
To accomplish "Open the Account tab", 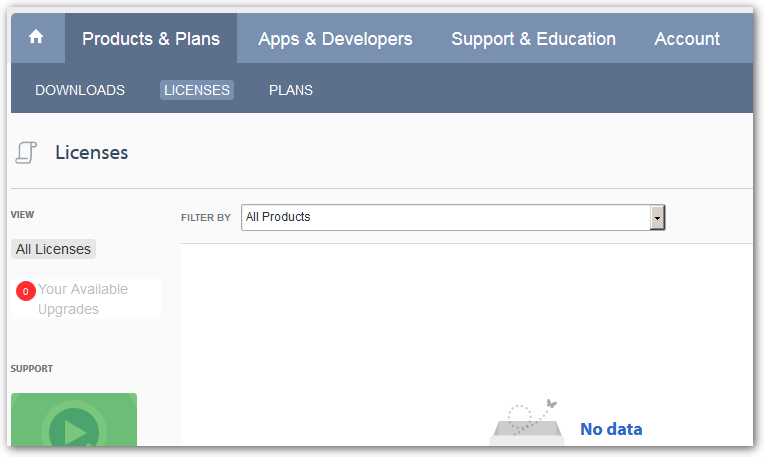I will click(687, 38).
